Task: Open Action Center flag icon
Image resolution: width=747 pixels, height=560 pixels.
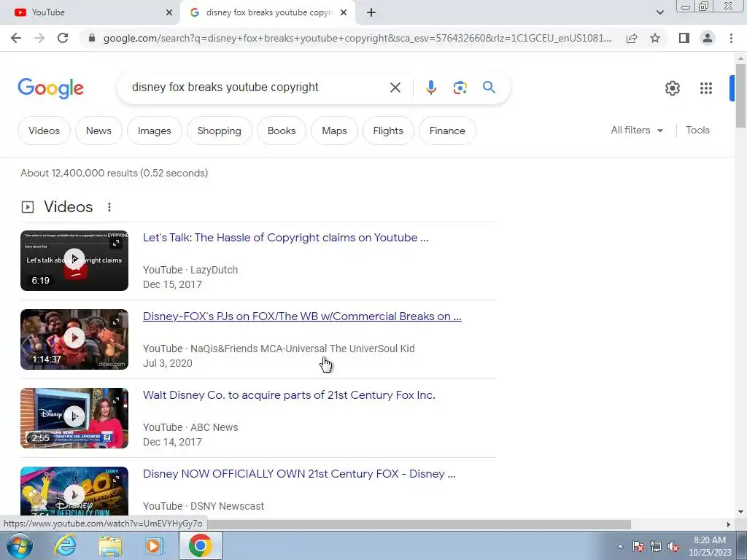Action: [638, 546]
